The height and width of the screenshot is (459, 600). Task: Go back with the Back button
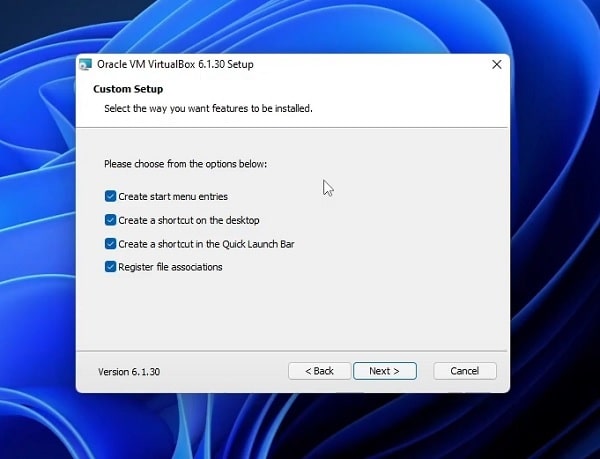coord(320,371)
